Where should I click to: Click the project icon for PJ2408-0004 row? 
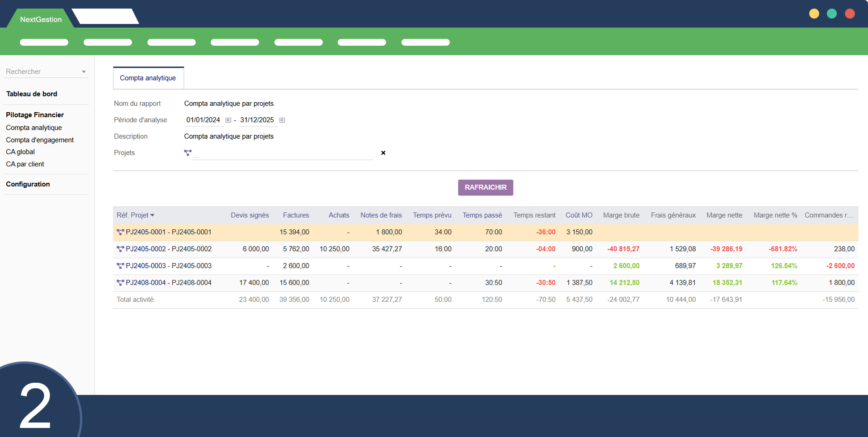pyautogui.click(x=120, y=283)
